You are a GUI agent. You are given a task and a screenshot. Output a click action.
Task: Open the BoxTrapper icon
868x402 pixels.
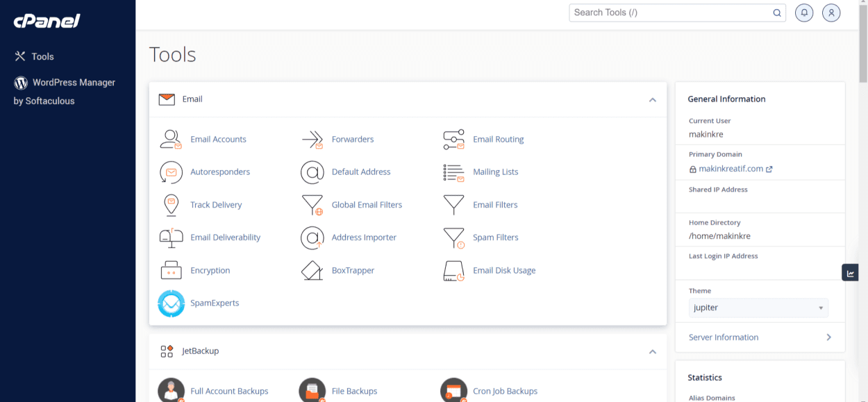pos(312,270)
